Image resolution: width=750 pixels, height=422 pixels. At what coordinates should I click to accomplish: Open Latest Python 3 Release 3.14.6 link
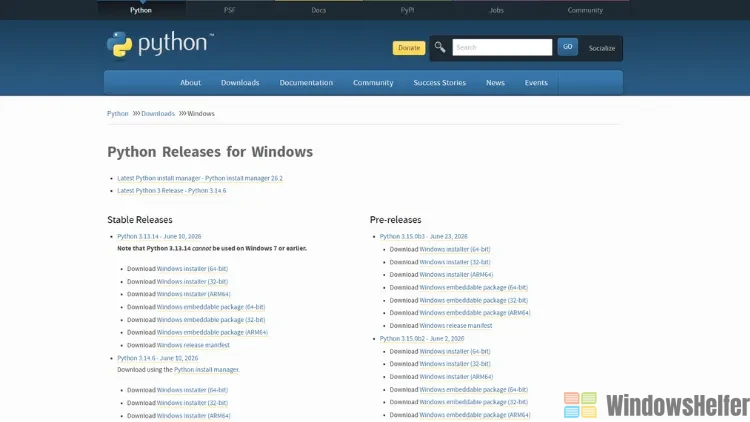click(x=172, y=190)
